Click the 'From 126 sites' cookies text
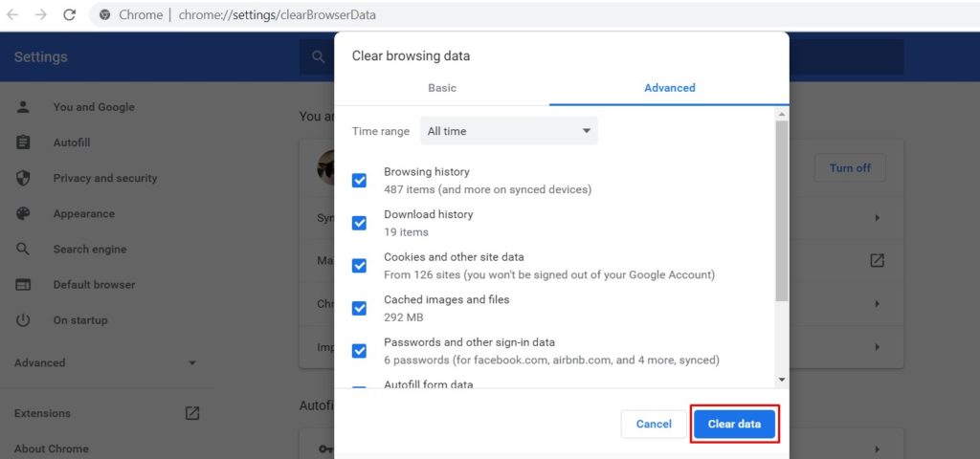Image resolution: width=980 pixels, height=459 pixels. [549, 274]
